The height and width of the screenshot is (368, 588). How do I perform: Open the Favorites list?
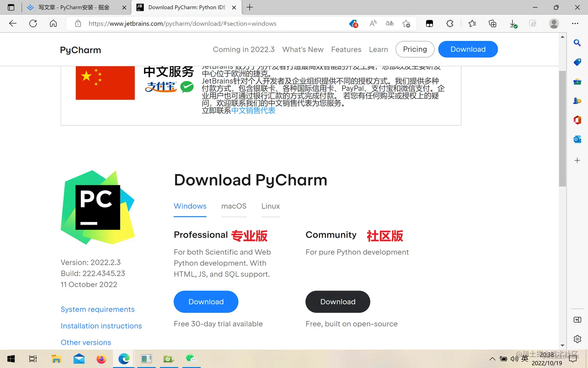(472, 23)
